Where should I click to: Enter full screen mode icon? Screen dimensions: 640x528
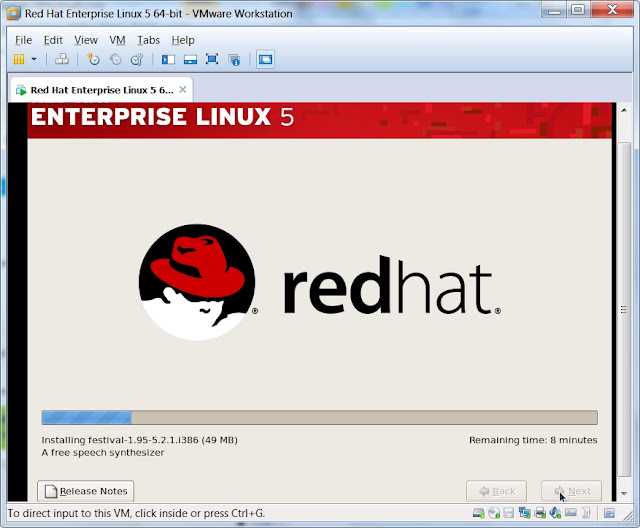[212, 60]
